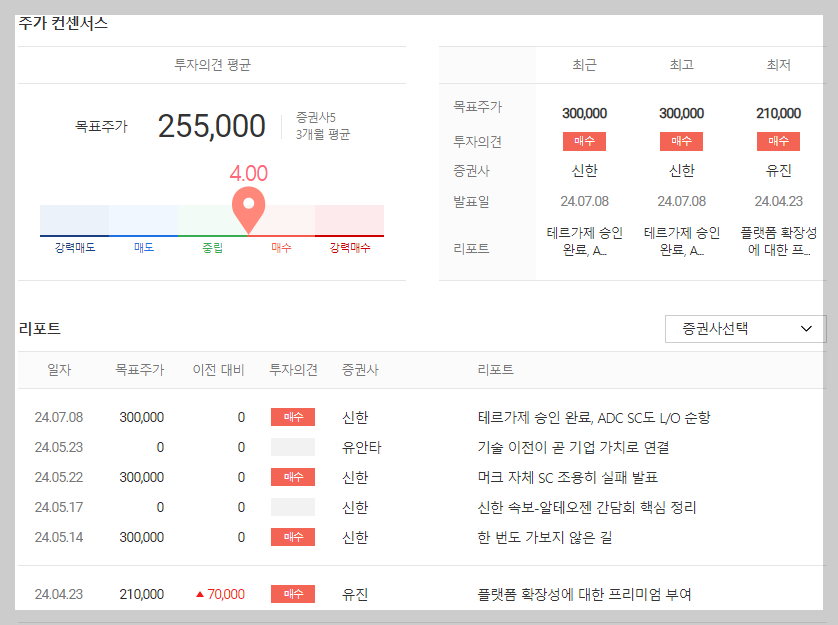The height and width of the screenshot is (625, 838).
Task: Click the 매수 badge in the 최고 column
Action: pyautogui.click(x=681, y=141)
